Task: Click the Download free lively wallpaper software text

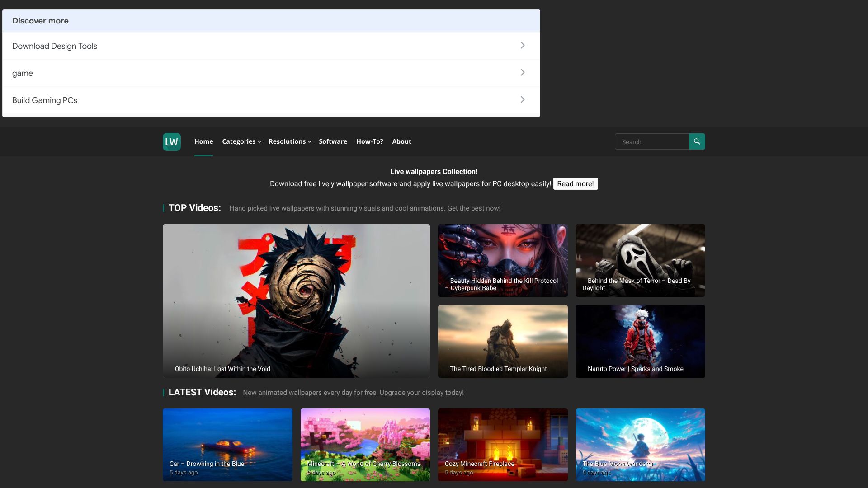Action: pos(410,184)
